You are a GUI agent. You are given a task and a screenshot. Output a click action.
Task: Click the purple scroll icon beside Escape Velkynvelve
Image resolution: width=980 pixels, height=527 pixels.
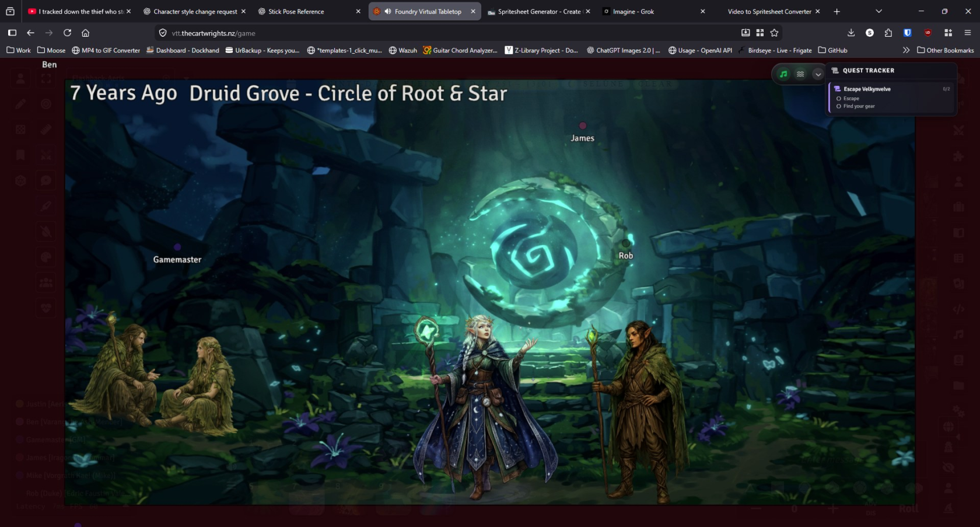tap(838, 89)
